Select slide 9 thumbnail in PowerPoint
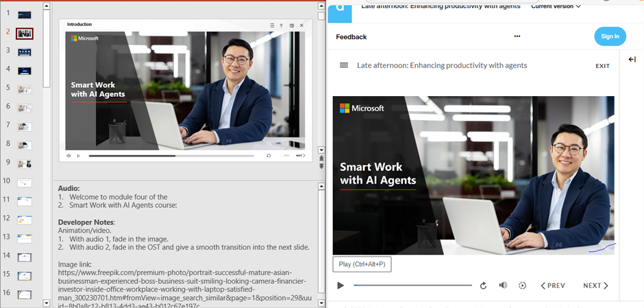 (25, 164)
